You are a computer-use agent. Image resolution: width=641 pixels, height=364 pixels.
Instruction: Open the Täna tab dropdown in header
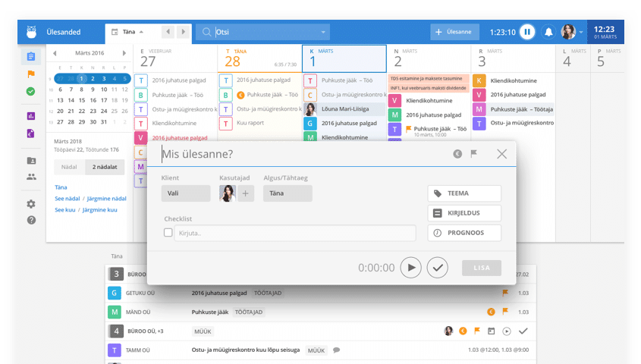click(x=129, y=32)
